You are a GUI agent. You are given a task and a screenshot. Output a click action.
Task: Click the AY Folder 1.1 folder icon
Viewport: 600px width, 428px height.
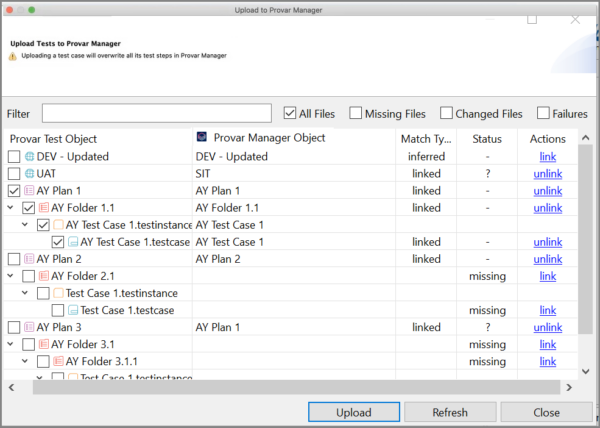pos(43,208)
